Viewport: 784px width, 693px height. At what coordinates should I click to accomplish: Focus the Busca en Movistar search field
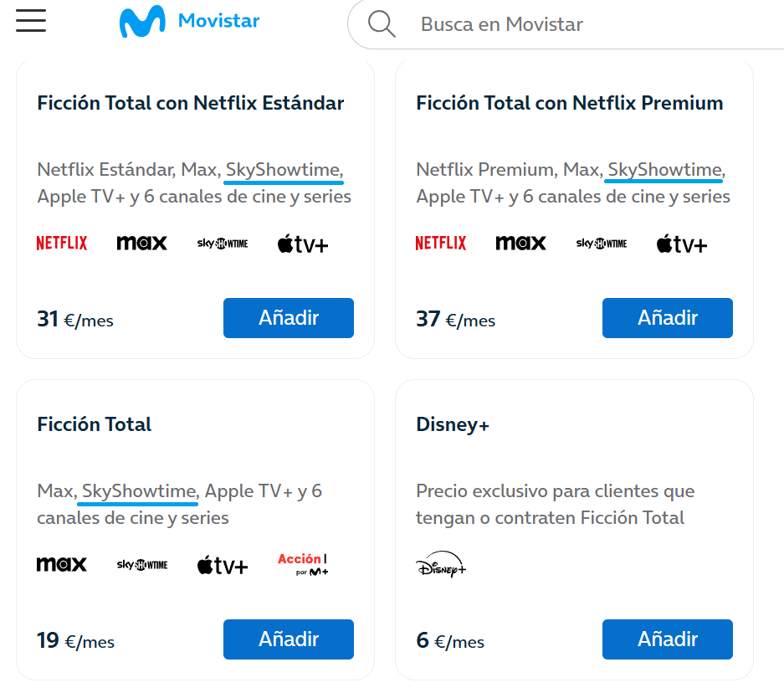pos(586,24)
